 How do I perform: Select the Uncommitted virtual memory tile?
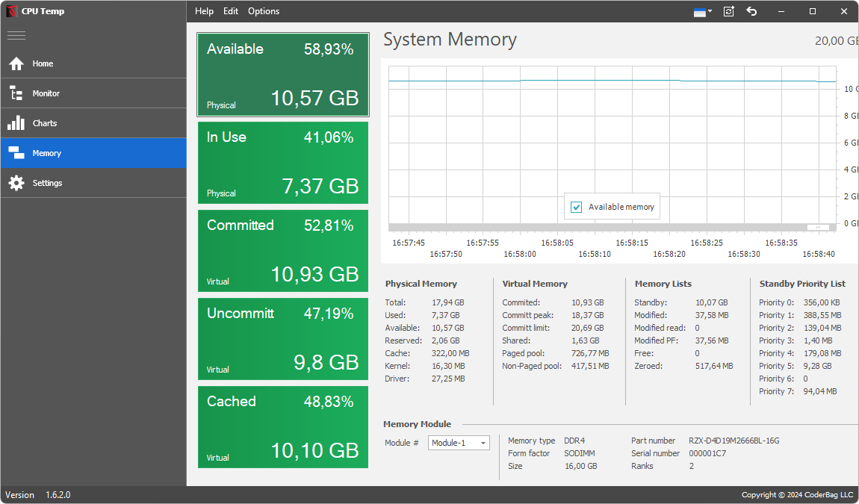tap(283, 339)
